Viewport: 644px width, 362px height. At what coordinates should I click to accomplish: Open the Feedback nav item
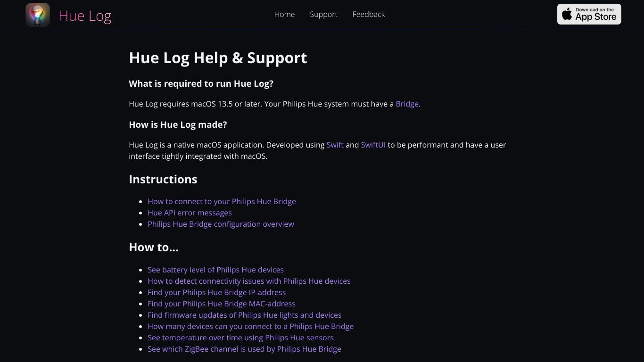369,14
